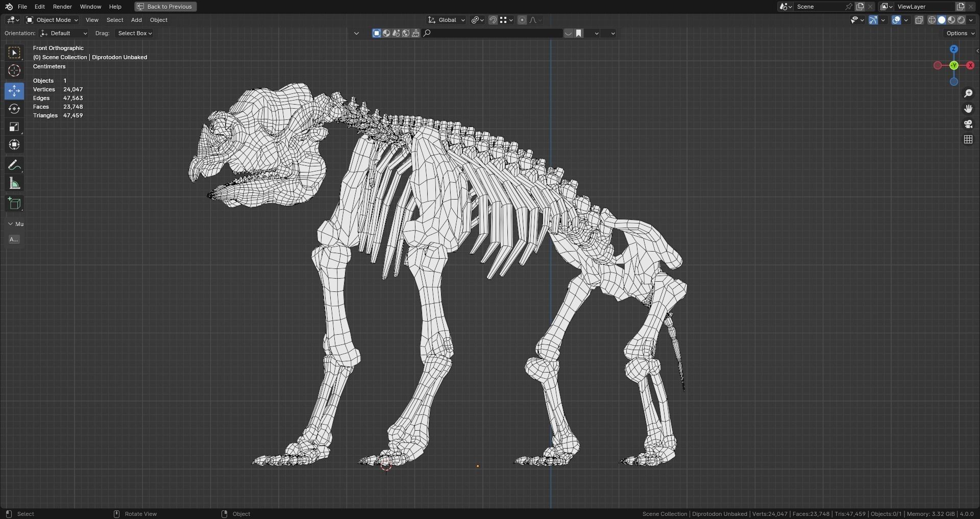
Task: Toggle camera view icon
Action: pos(968,124)
